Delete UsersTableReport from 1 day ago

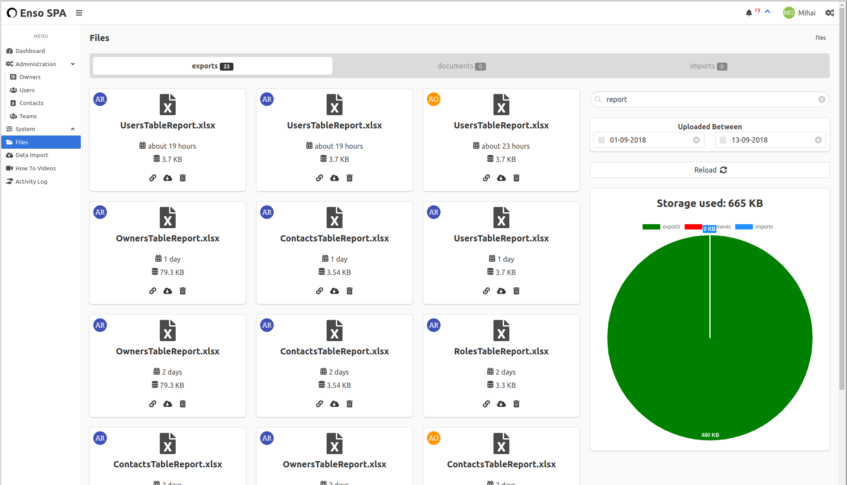[516, 291]
